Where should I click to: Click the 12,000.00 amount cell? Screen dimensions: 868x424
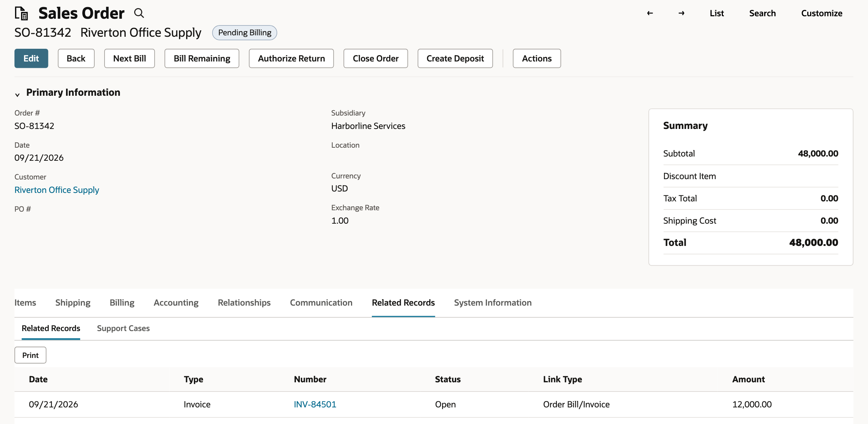(x=752, y=404)
